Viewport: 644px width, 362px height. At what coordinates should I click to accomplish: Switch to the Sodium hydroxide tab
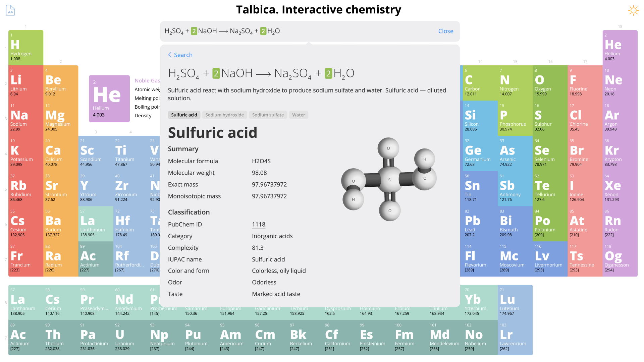pos(224,115)
